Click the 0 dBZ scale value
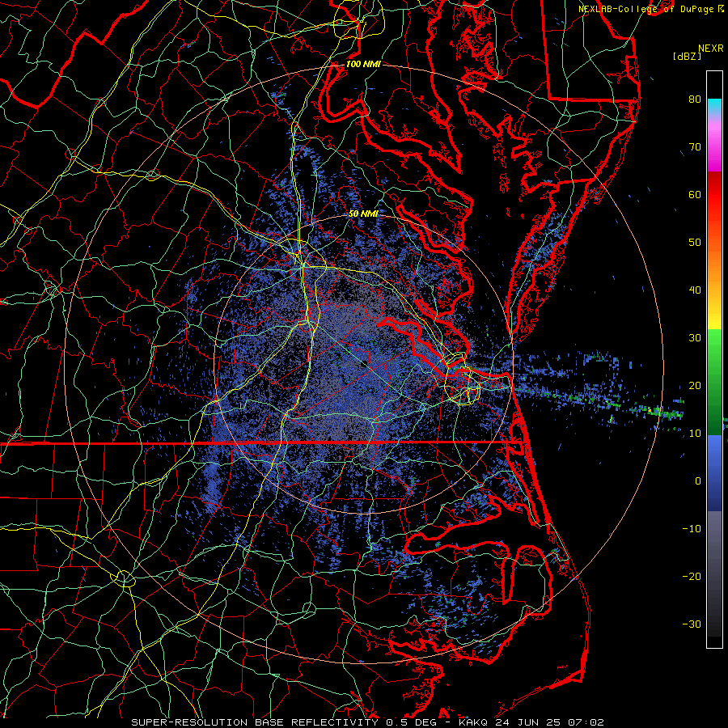Screen dimensions: 728x728 (698, 481)
